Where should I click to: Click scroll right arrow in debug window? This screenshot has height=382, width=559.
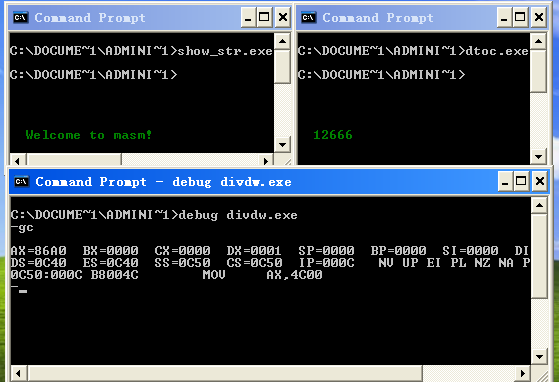click(523, 373)
